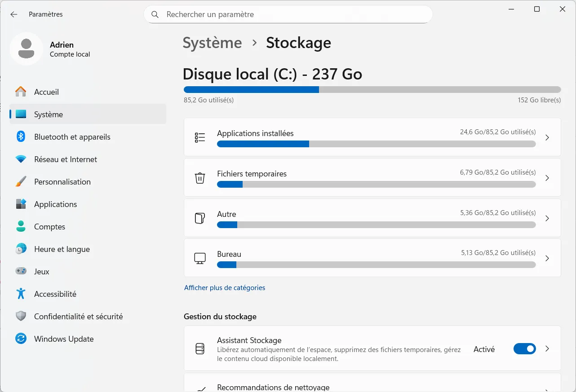Screen dimensions: 576x392
Task: Select the Bluetooth et appareils icon
Action: tap(21, 137)
